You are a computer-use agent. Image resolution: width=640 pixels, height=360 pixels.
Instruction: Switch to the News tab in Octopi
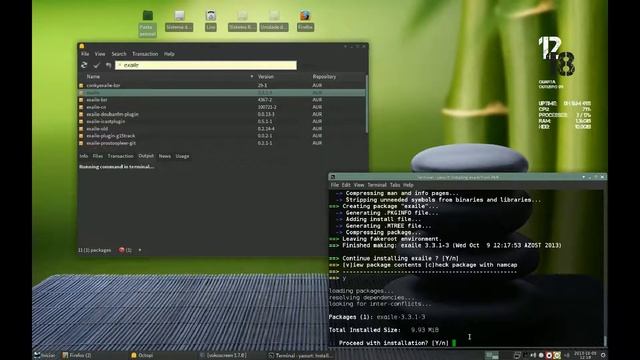[x=164, y=156]
